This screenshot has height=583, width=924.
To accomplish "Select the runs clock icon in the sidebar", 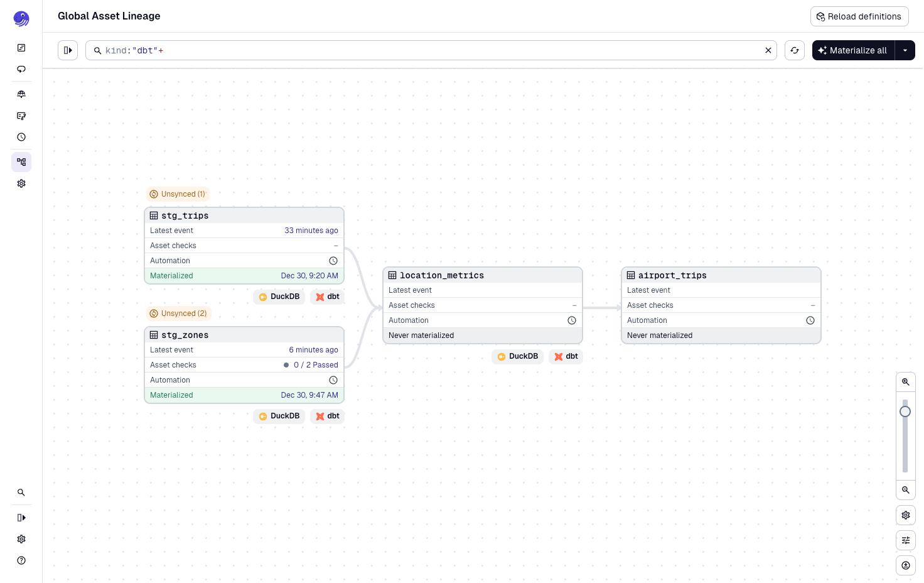I will (21, 137).
